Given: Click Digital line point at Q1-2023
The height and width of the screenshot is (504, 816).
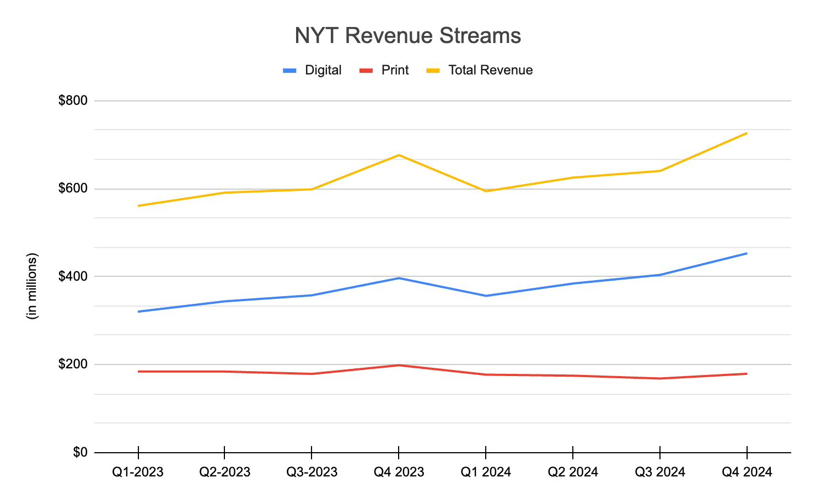Looking at the screenshot, I should [138, 312].
